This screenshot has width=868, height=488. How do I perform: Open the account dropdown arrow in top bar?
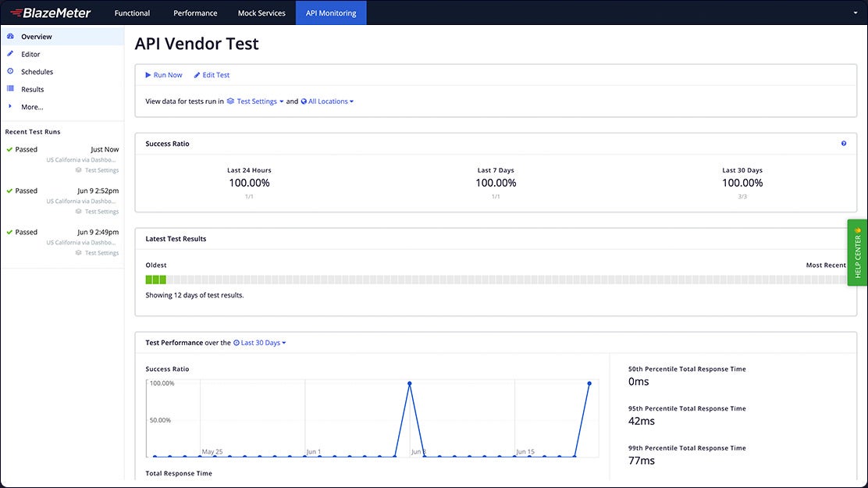click(856, 12)
